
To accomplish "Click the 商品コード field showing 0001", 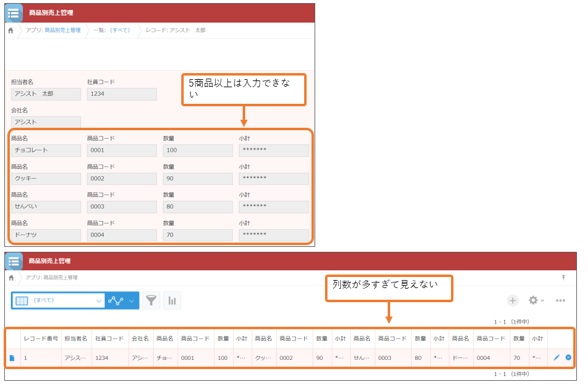I will [x=122, y=150].
